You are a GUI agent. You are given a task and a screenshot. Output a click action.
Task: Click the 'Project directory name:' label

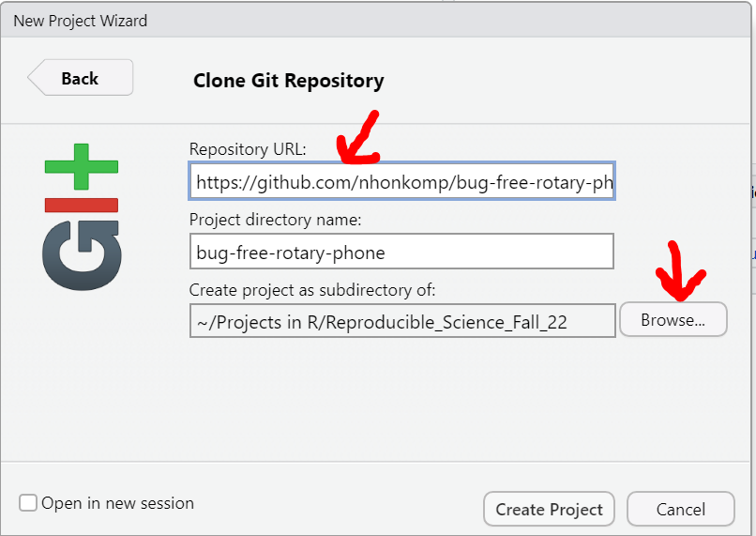[276, 220]
